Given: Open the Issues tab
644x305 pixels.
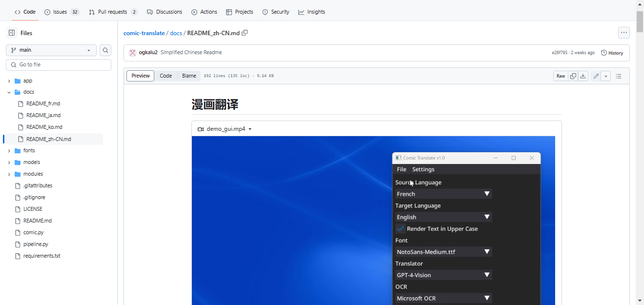Looking at the screenshot, I should click(62, 12).
